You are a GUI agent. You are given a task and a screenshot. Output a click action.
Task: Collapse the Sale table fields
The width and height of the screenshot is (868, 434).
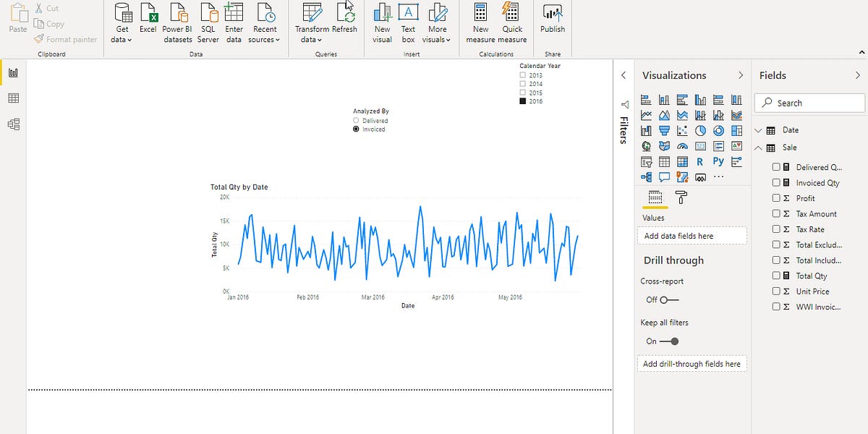758,147
